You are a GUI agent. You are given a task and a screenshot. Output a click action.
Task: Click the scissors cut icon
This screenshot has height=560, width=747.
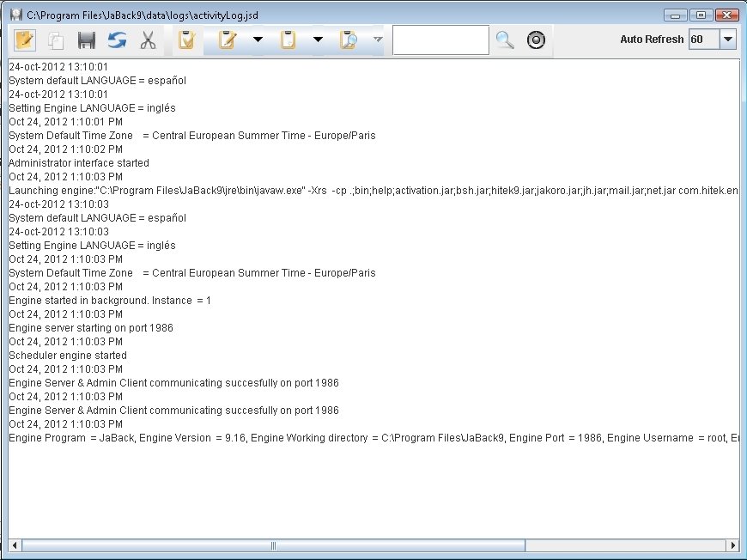(149, 40)
